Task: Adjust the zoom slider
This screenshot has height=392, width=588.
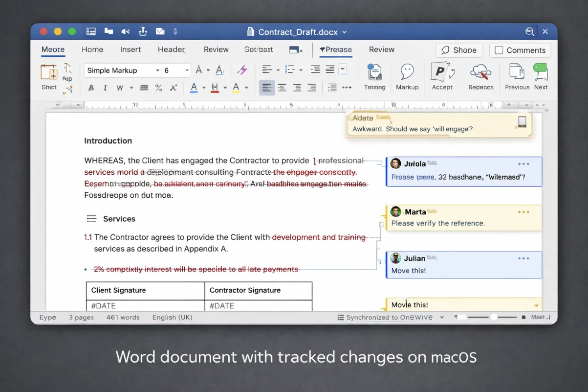Action: (x=494, y=317)
